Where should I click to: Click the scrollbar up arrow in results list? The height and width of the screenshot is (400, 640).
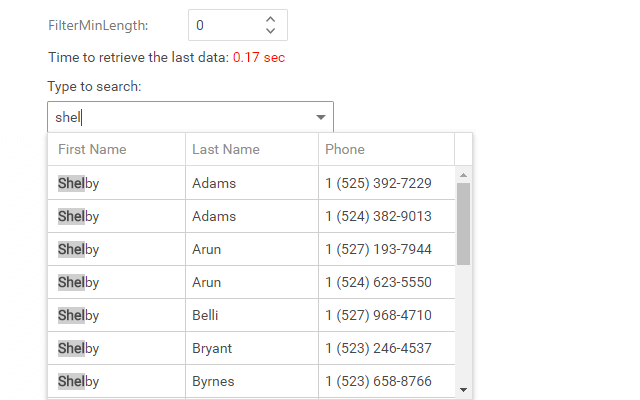[x=463, y=175]
